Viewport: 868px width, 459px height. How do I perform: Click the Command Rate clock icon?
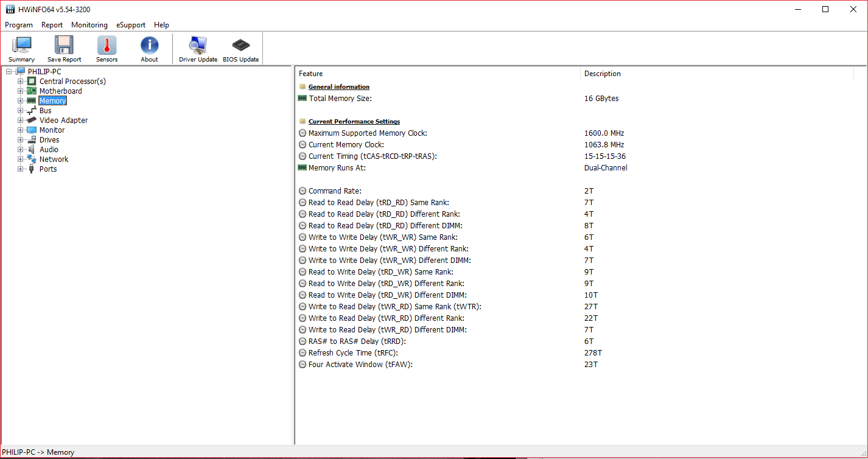[303, 191]
